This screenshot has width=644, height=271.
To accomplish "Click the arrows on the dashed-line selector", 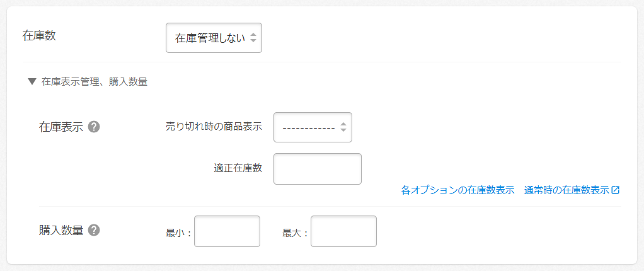I will [343, 127].
